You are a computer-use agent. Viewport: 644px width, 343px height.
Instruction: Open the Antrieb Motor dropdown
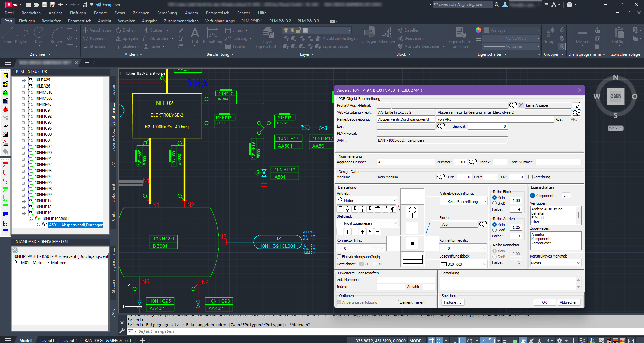[x=367, y=201]
